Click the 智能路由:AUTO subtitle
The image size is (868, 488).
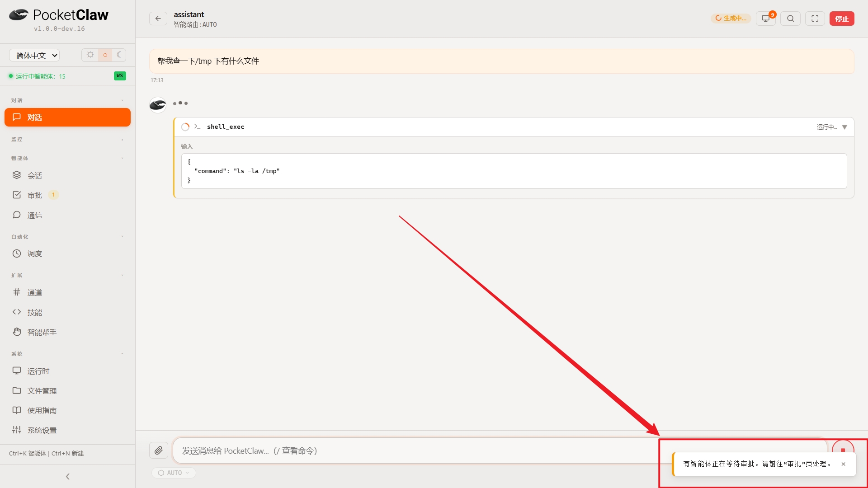pos(195,25)
